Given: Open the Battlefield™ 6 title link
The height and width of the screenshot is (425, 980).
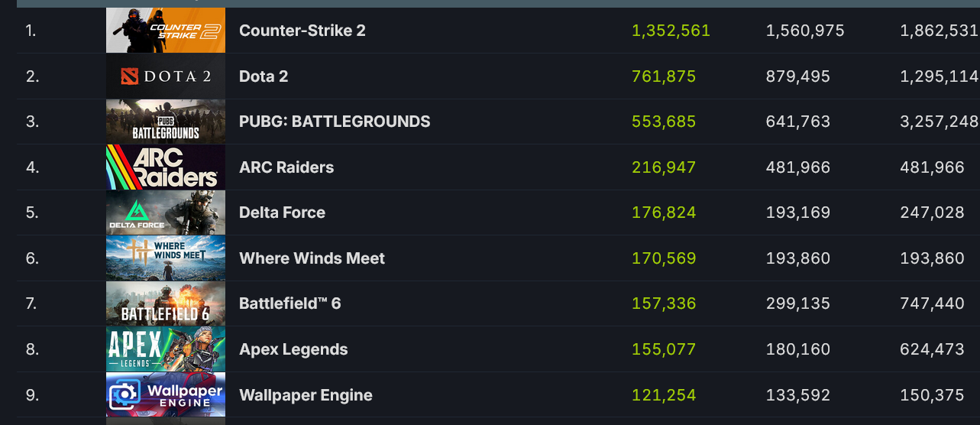Looking at the screenshot, I should [290, 304].
